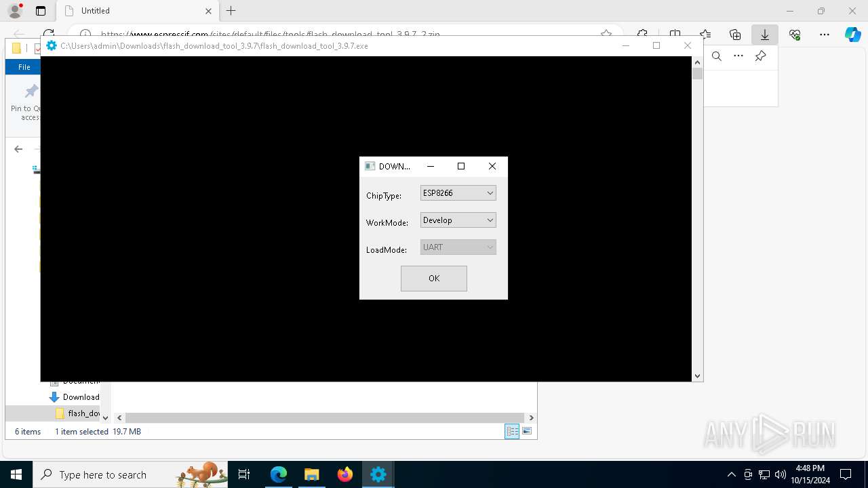868x488 pixels.
Task: Click the volume icon in system tray
Action: click(780, 474)
